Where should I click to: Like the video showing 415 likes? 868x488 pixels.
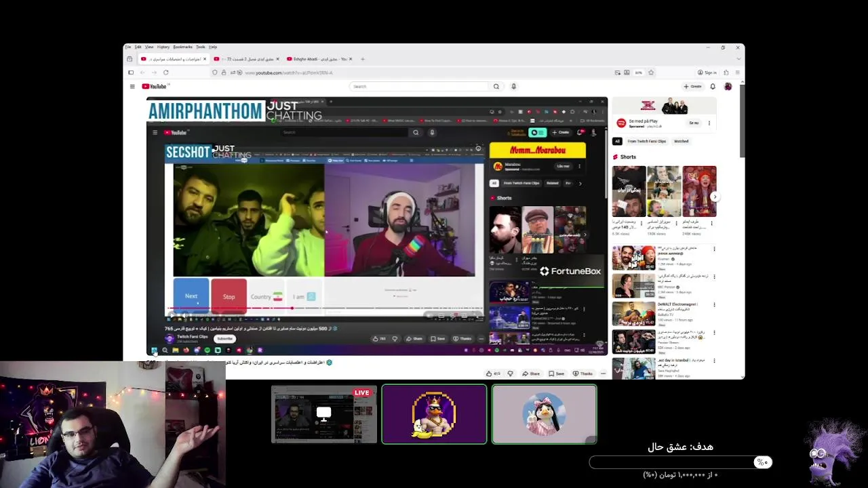click(x=493, y=373)
